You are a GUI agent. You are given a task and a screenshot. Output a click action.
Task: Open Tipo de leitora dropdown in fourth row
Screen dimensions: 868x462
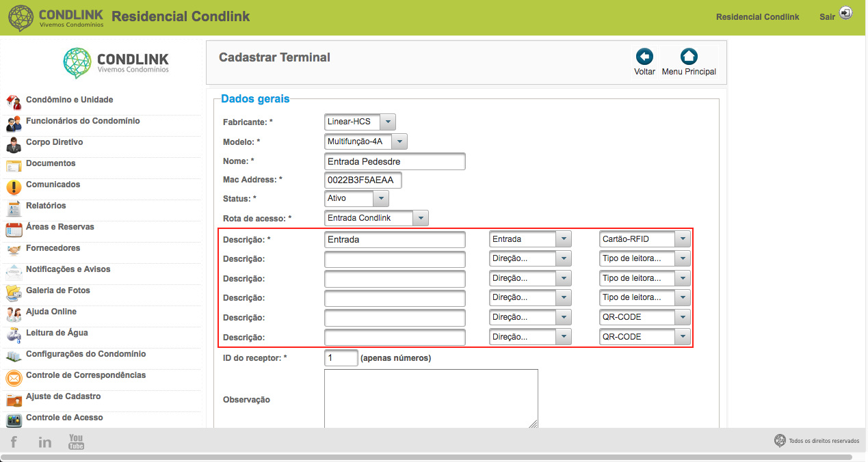tap(644, 297)
